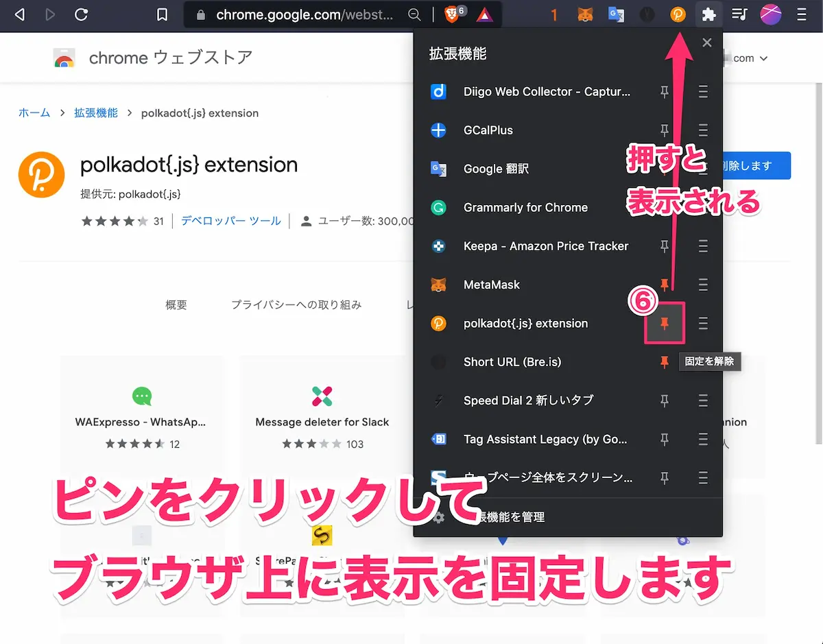This screenshot has height=644, width=823.
Task: Open the デベロッパー ツール category link
Action: [x=231, y=221]
